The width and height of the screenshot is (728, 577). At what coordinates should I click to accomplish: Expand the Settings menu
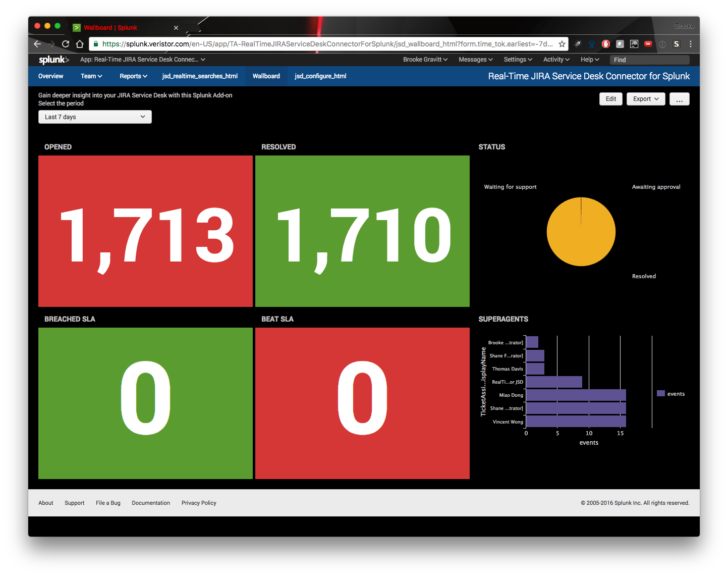518,60
